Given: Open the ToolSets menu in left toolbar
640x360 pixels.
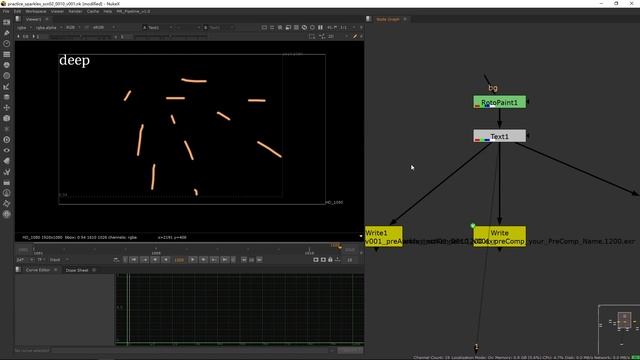Looking at the screenshot, I should pos(7,172).
